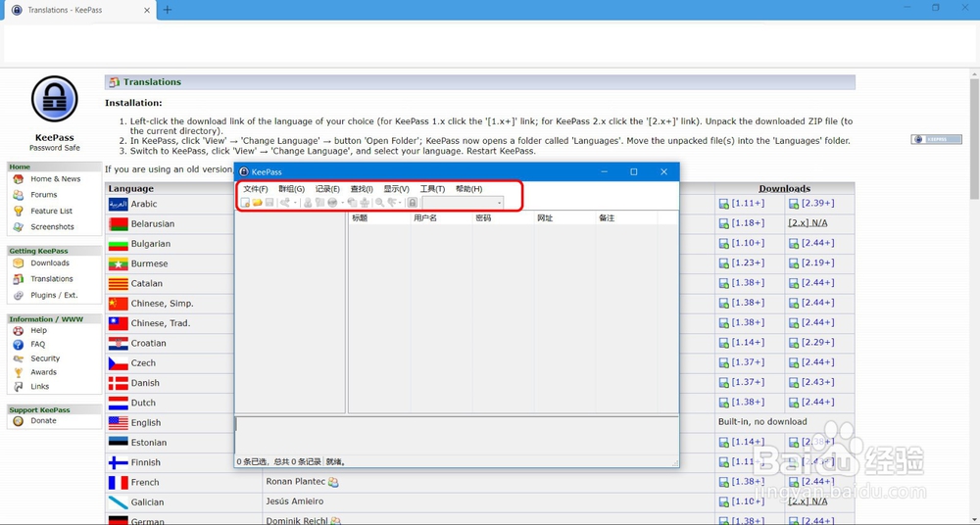
Task: Click the Screenshots sidebar icon
Action: 18,227
